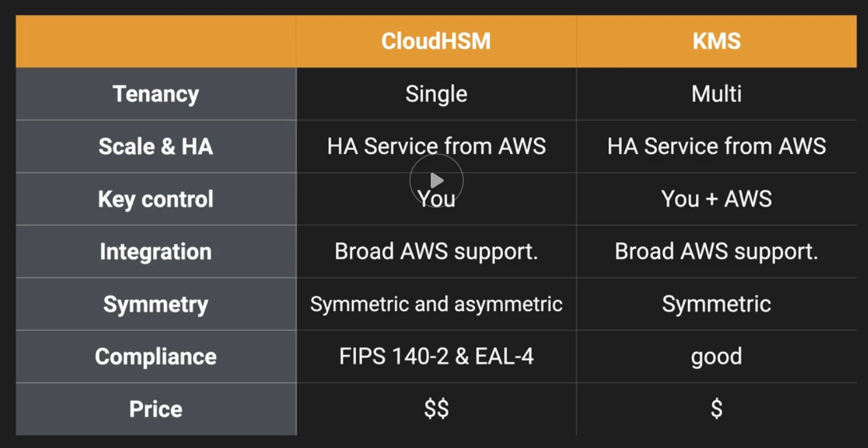Click the KMS column header

click(x=716, y=42)
